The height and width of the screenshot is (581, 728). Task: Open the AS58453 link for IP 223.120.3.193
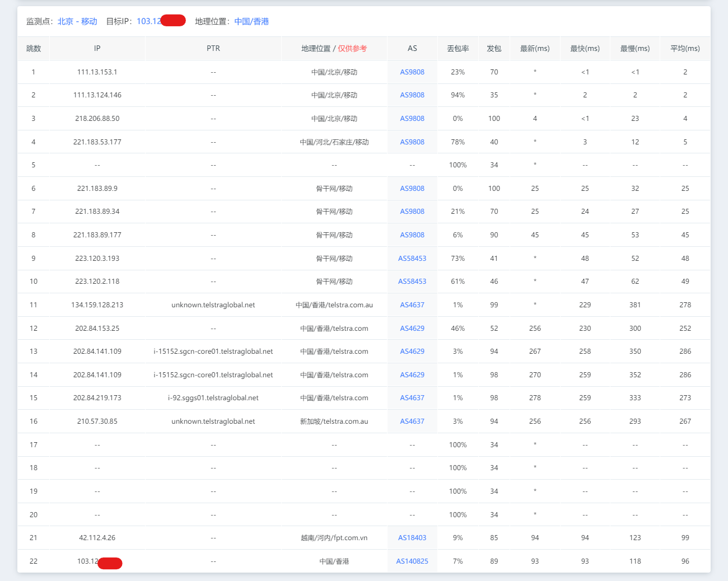tap(412, 259)
